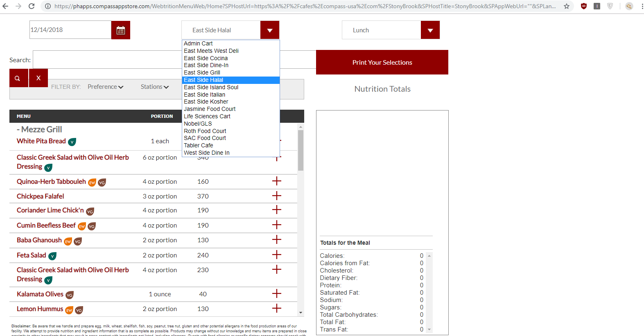Add Chickpea Falafel with plus icon
This screenshot has width=644, height=336.
pyautogui.click(x=277, y=196)
